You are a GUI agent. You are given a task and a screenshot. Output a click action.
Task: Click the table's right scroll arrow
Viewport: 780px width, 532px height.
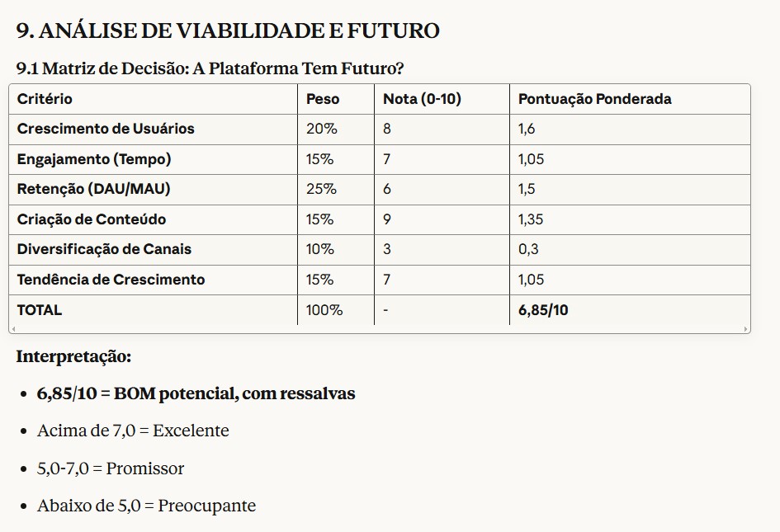pyautogui.click(x=746, y=329)
